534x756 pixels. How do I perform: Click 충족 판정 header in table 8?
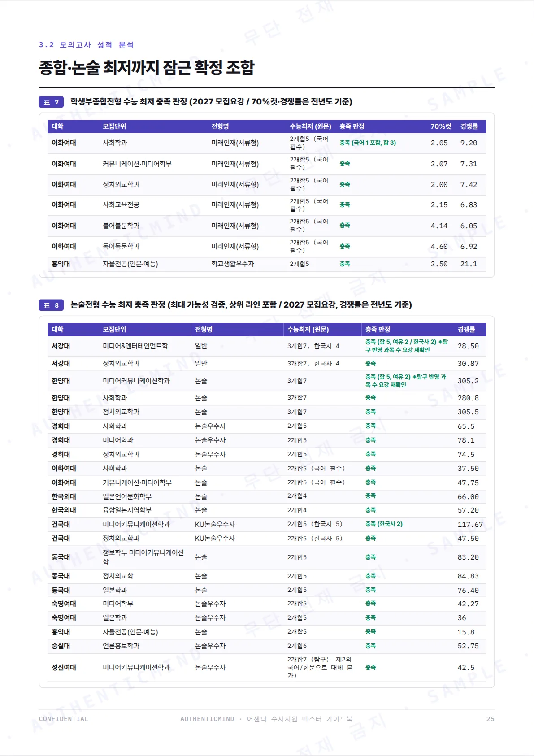[378, 330]
